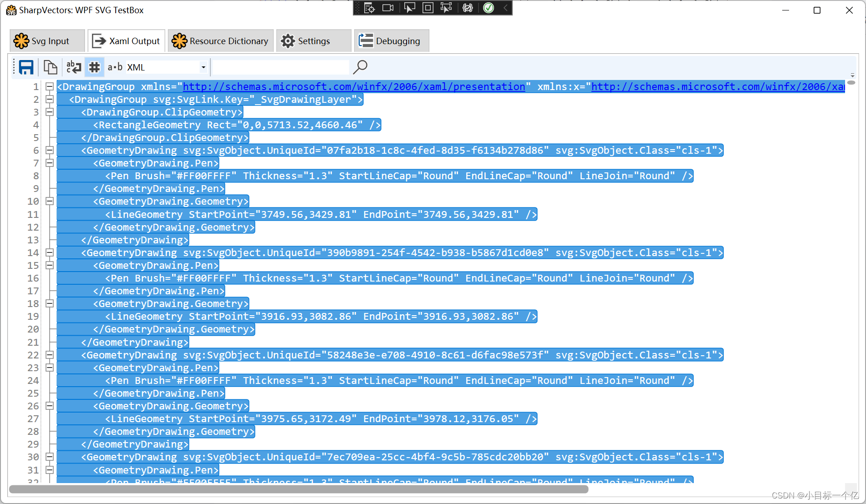Collapse GeometryDrawing.Geometry fold on line 18

click(50, 303)
